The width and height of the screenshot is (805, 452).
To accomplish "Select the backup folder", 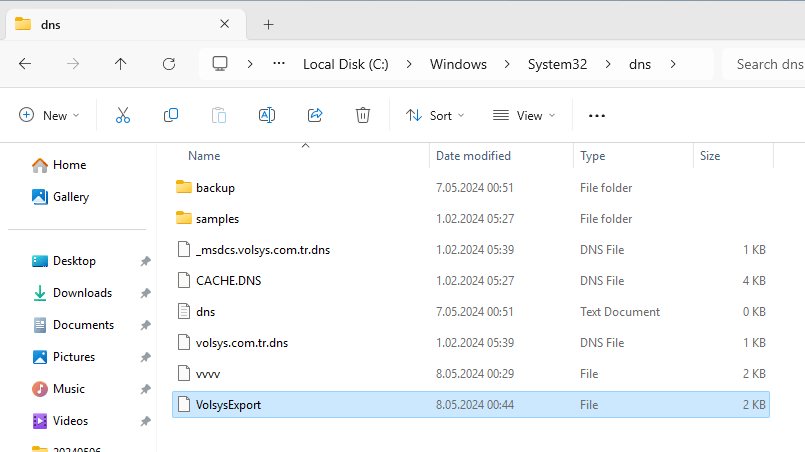I will click(215, 188).
